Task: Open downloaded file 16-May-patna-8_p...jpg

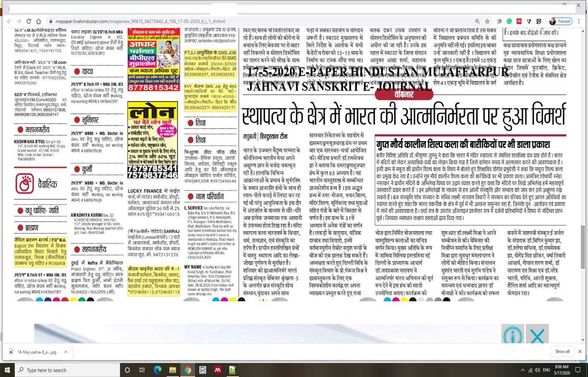Action: click(x=36, y=352)
